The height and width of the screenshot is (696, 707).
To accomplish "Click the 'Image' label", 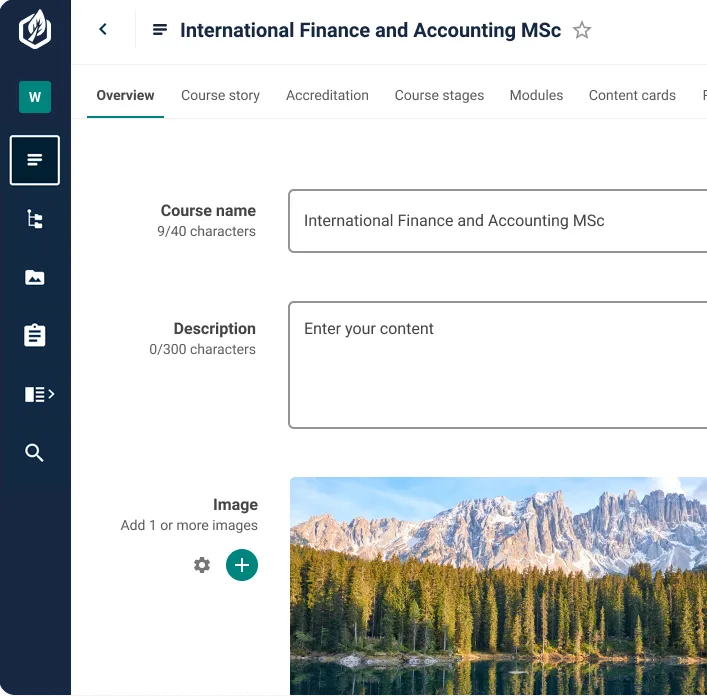I will tap(235, 504).
